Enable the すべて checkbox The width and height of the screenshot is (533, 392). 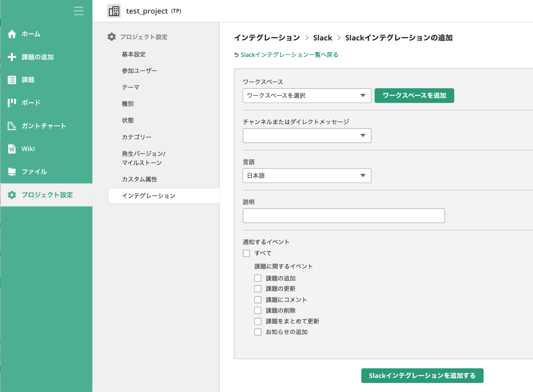[x=247, y=253]
